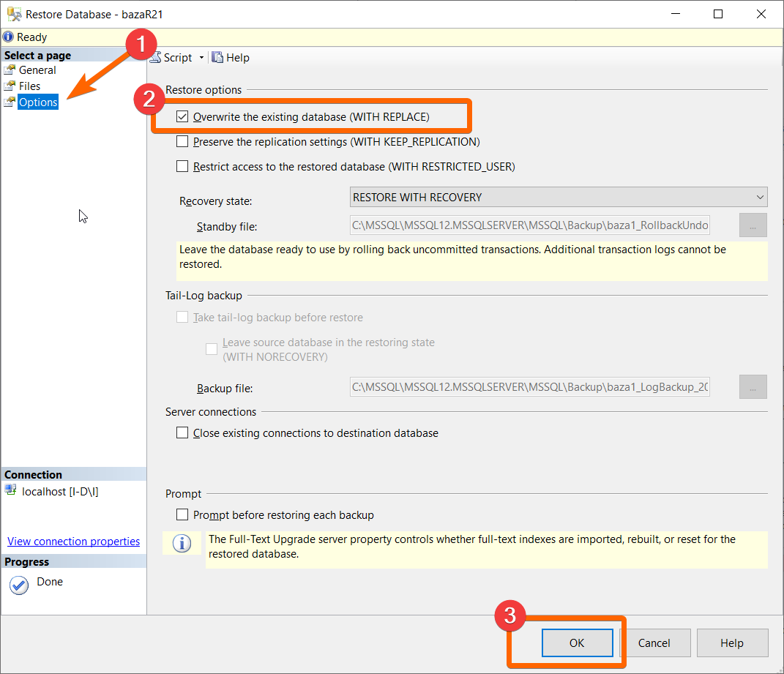Enable Restrict access to restored database
The height and width of the screenshot is (674, 784).
pyautogui.click(x=182, y=166)
